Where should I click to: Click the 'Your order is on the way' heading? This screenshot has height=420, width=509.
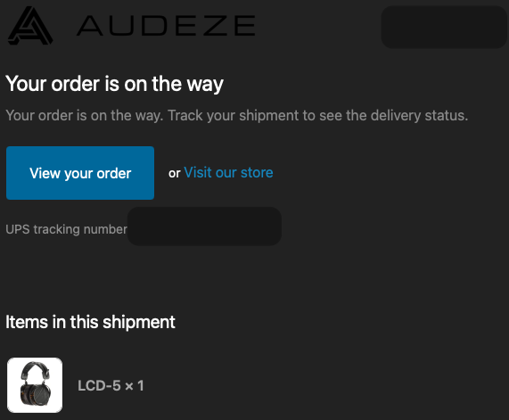coord(115,84)
